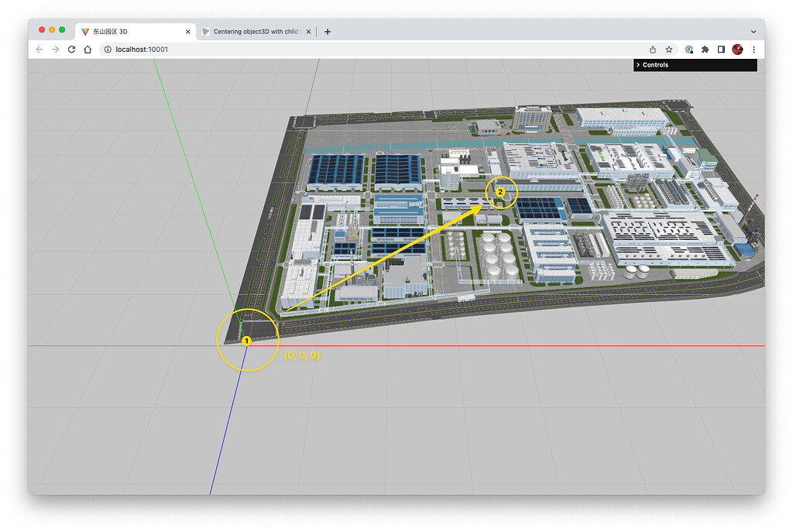793x532 pixels.
Task: Click the Home icon
Action: (x=86, y=49)
